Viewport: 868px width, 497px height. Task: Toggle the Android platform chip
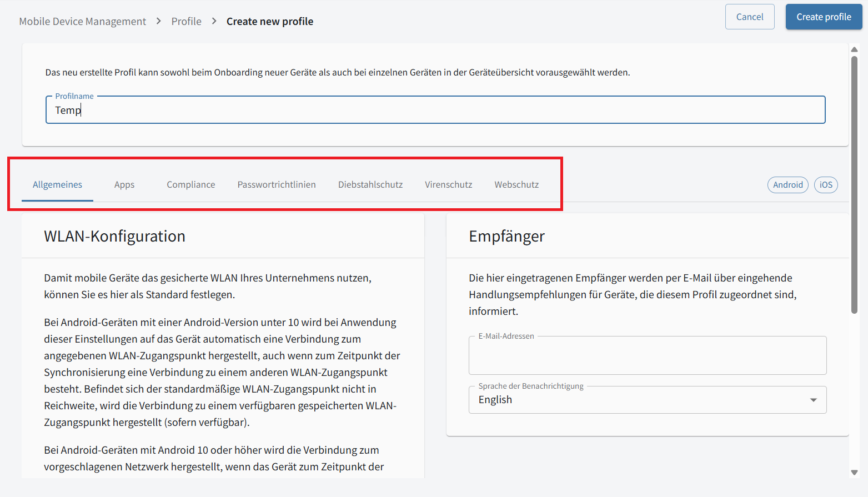tap(788, 185)
